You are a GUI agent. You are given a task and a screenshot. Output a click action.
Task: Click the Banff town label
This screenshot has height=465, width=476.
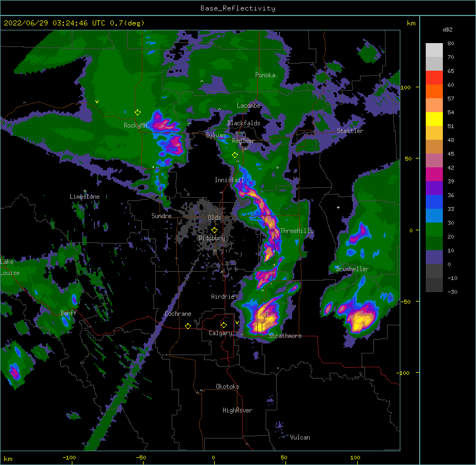point(68,313)
